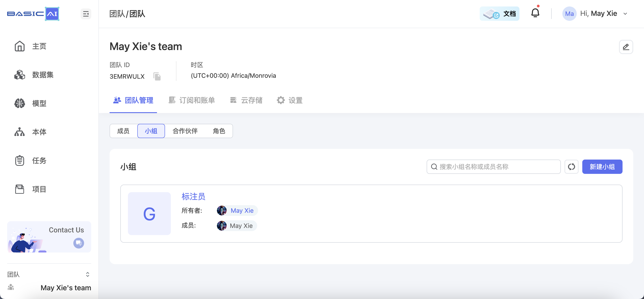The height and width of the screenshot is (299, 644).
Task: Click 模型 menu label
Action: (39, 103)
